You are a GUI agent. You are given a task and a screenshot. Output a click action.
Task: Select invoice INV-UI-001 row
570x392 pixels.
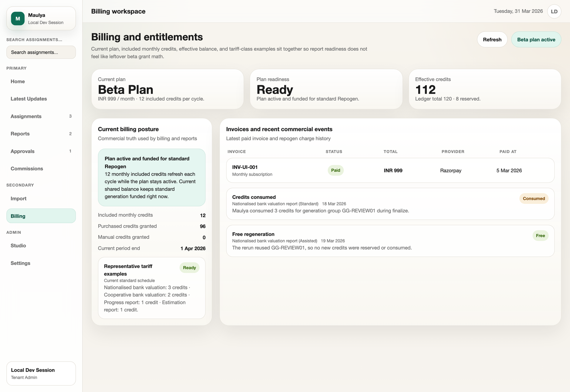tap(390, 170)
